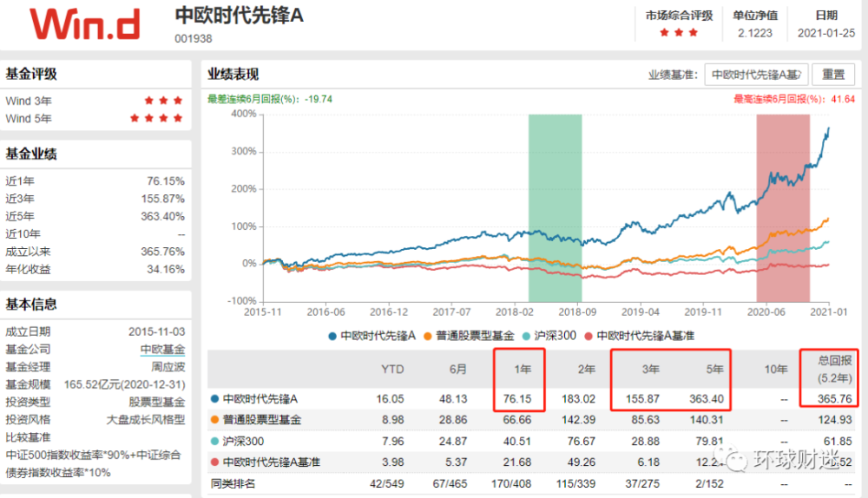Click the 成立日期 value 2015-11-03
This screenshot has width=868, height=498.
point(156,331)
